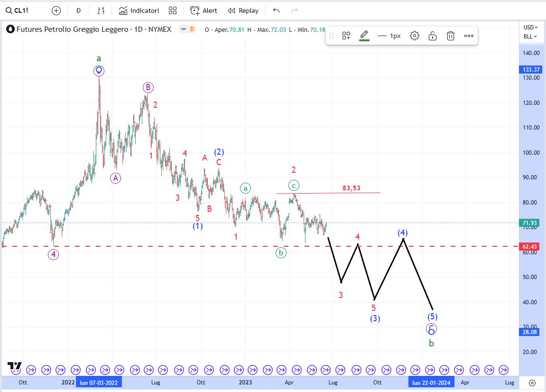This screenshot has width=546, height=392.
Task: Click the 71.93 current price label
Action: click(529, 223)
